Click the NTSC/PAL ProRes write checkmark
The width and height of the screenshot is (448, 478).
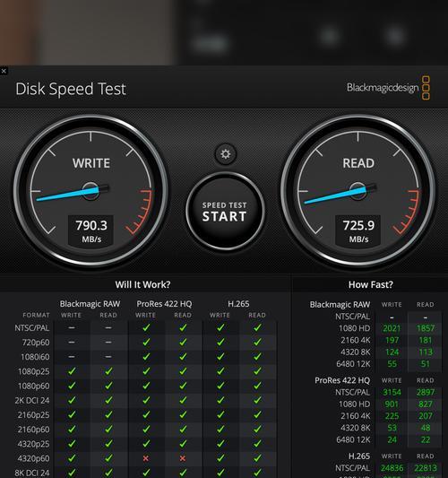(146, 327)
